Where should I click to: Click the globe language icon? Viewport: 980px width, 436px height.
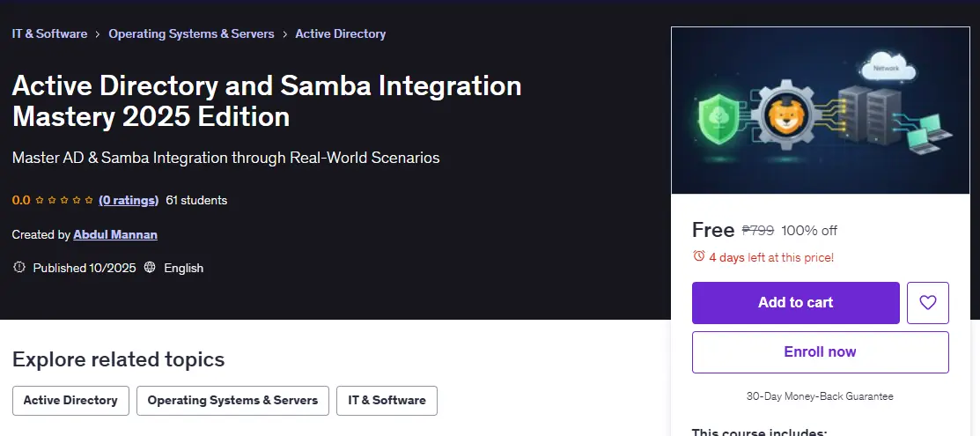tap(150, 267)
